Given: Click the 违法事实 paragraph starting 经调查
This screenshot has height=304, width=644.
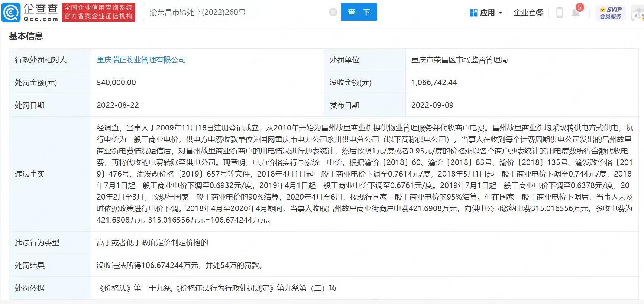Looking at the screenshot, I should pos(365,174).
